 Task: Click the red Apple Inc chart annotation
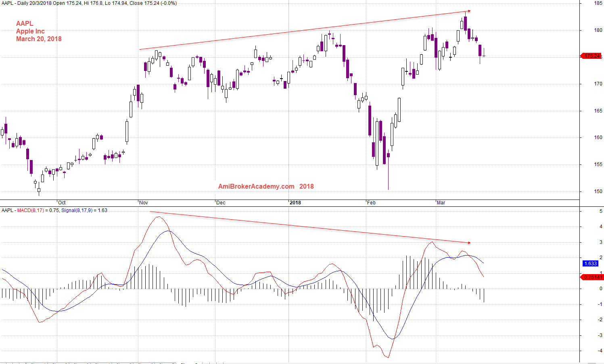pos(30,31)
